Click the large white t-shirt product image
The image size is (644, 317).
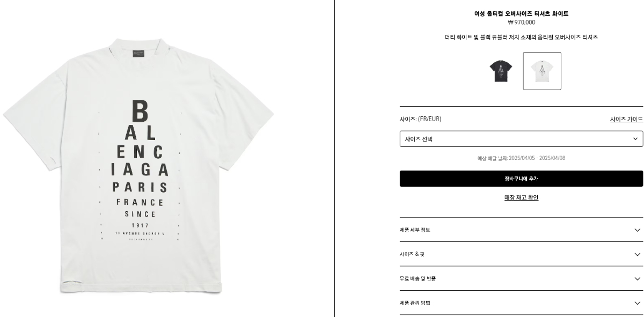[x=139, y=165]
